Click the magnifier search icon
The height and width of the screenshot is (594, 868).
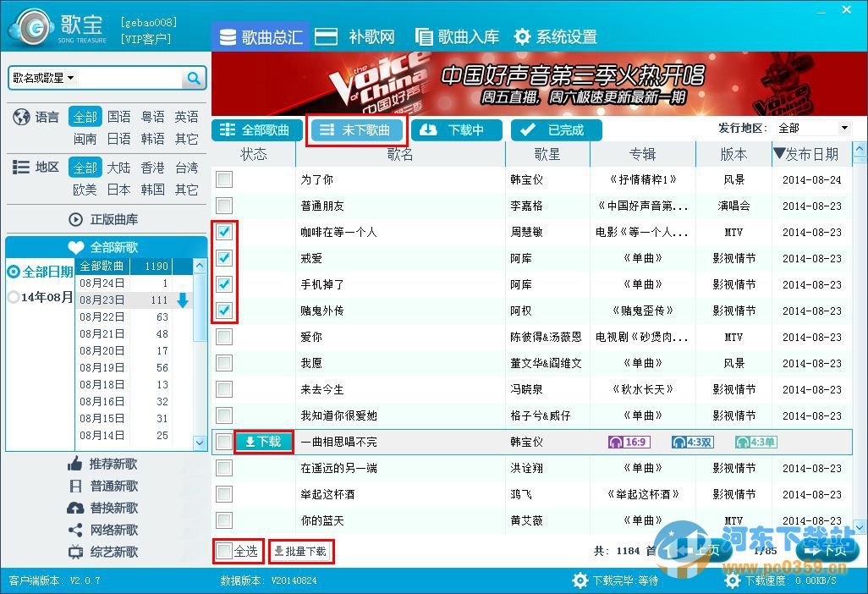[x=194, y=77]
